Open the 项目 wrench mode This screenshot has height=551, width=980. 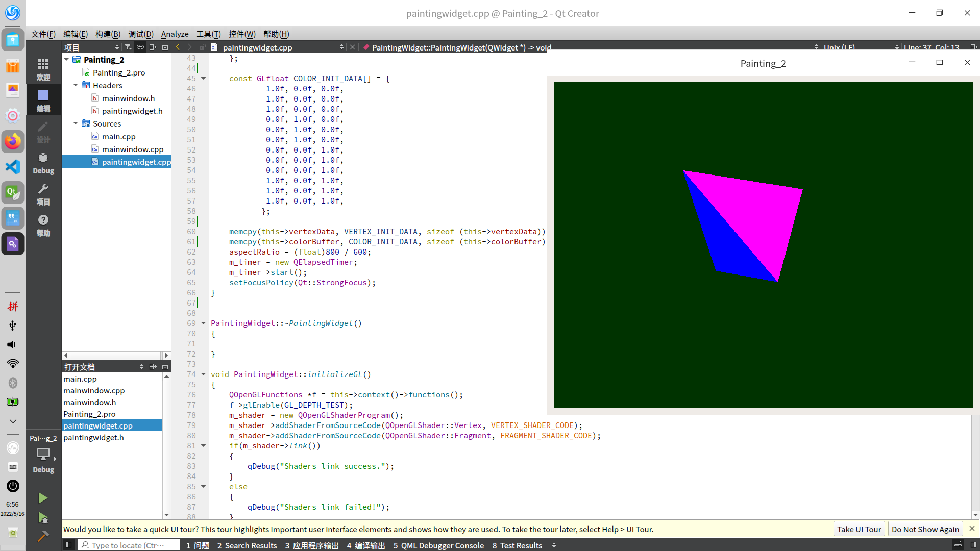coord(43,194)
